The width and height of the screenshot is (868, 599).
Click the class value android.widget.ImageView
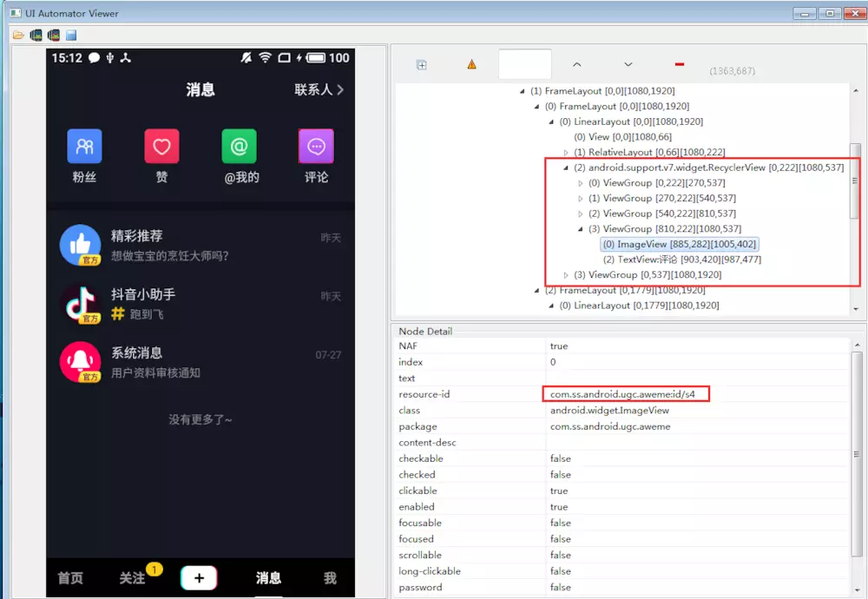click(609, 411)
